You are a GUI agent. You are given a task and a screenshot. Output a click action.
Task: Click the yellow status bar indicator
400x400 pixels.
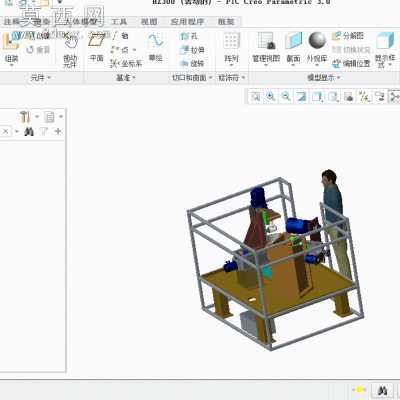[359, 390]
